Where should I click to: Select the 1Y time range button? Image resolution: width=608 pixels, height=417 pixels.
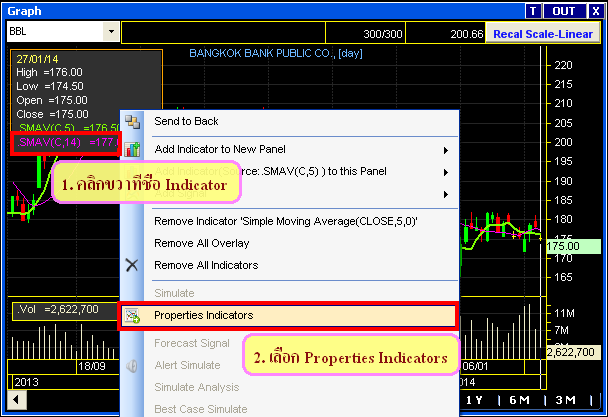474,400
